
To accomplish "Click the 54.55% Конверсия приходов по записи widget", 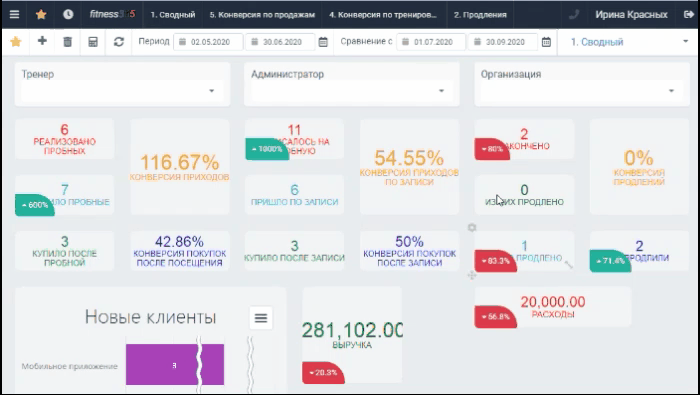I will (409, 167).
